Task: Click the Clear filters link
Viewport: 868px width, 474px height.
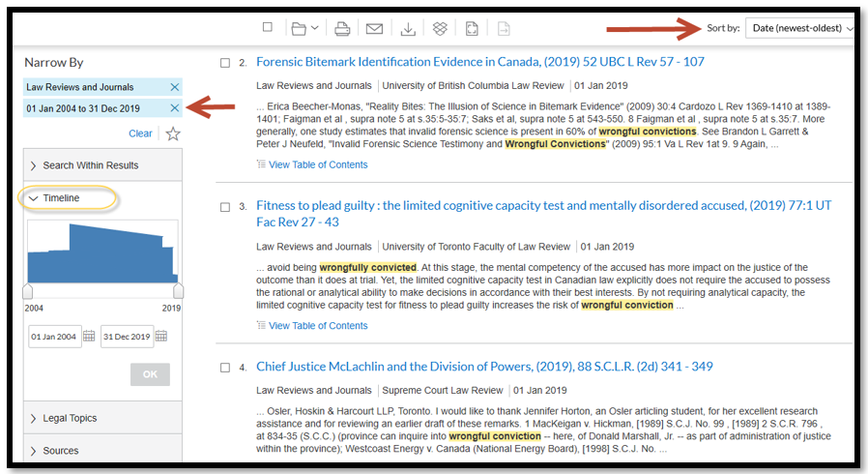Action: [140, 133]
